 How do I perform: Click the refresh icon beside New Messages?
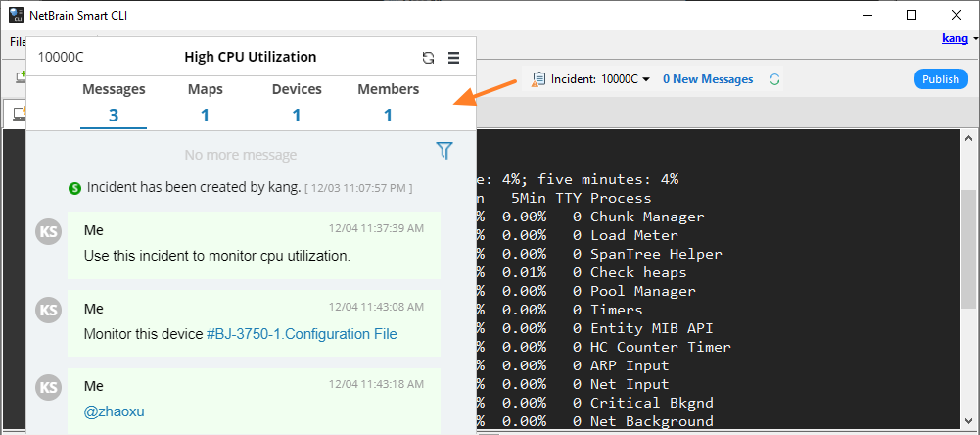(x=774, y=79)
